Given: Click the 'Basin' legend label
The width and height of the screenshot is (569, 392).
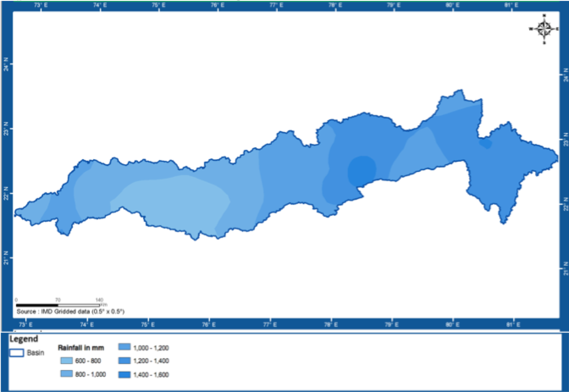Looking at the screenshot, I should click(36, 353).
